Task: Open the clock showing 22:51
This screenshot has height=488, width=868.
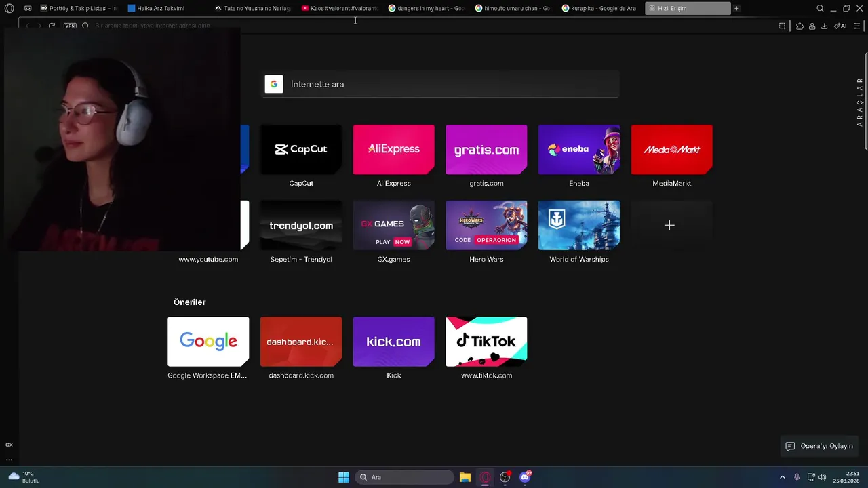Action: coord(847,477)
